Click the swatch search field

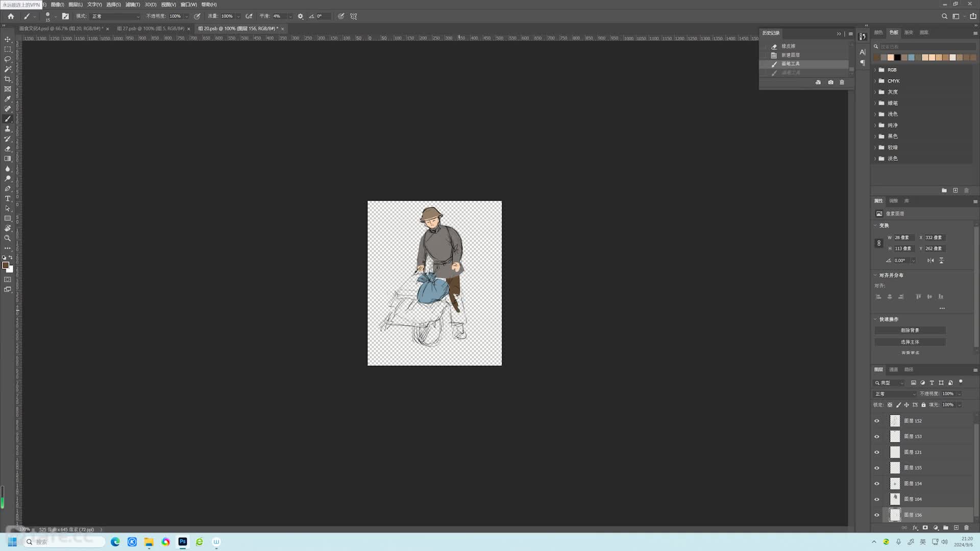(924, 46)
